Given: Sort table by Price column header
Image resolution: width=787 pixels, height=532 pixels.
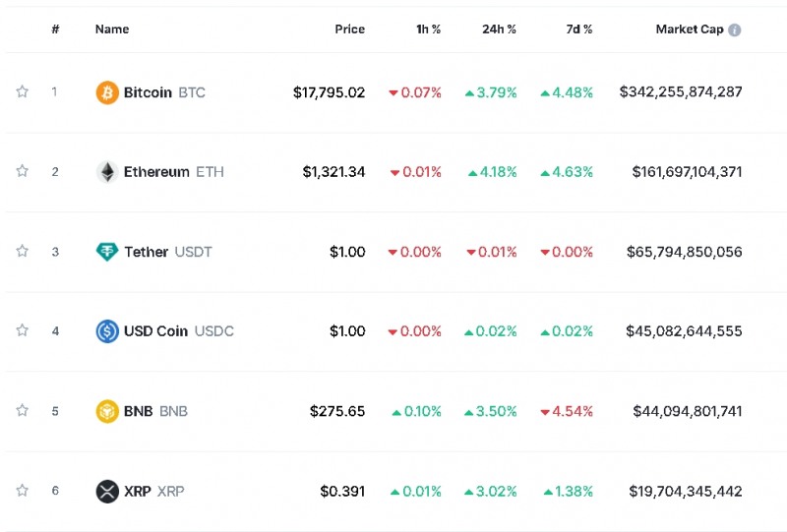Looking at the screenshot, I should click(x=349, y=30).
